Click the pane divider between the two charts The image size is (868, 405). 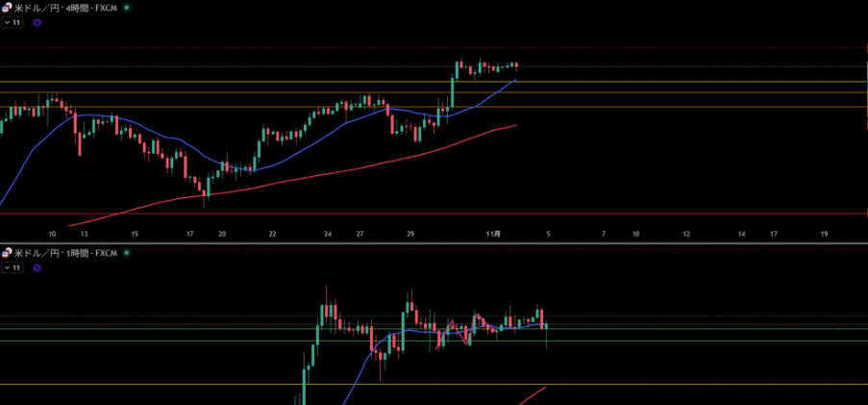(433, 242)
